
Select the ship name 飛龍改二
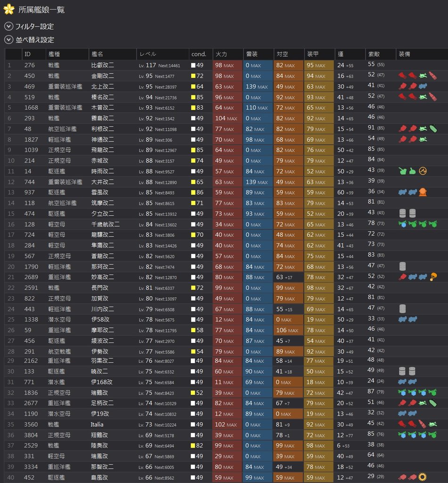(x=102, y=150)
